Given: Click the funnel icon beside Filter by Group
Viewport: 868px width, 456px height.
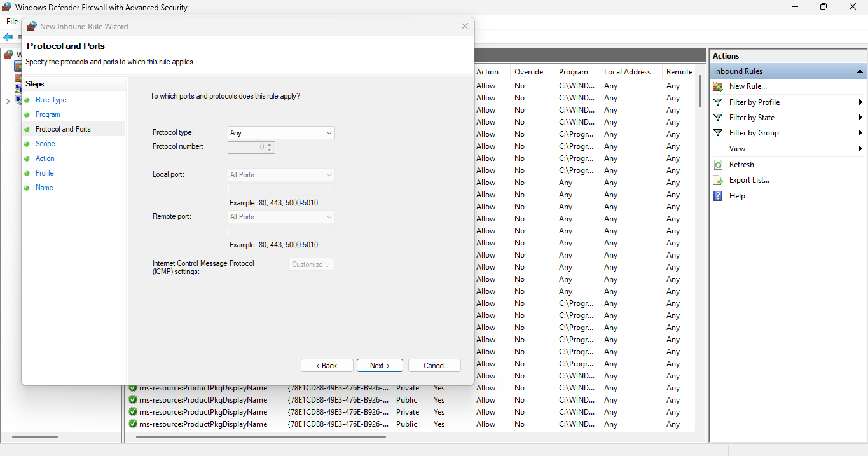Looking at the screenshot, I should click(x=718, y=132).
